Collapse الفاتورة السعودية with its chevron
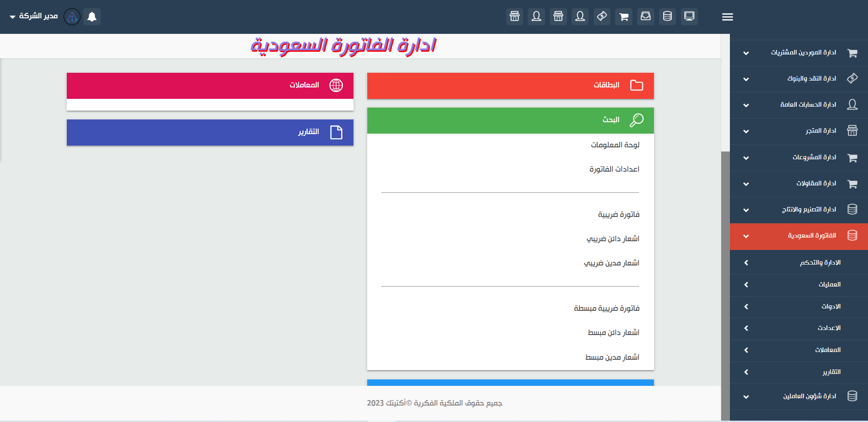The height and width of the screenshot is (422, 868). pyautogui.click(x=746, y=236)
